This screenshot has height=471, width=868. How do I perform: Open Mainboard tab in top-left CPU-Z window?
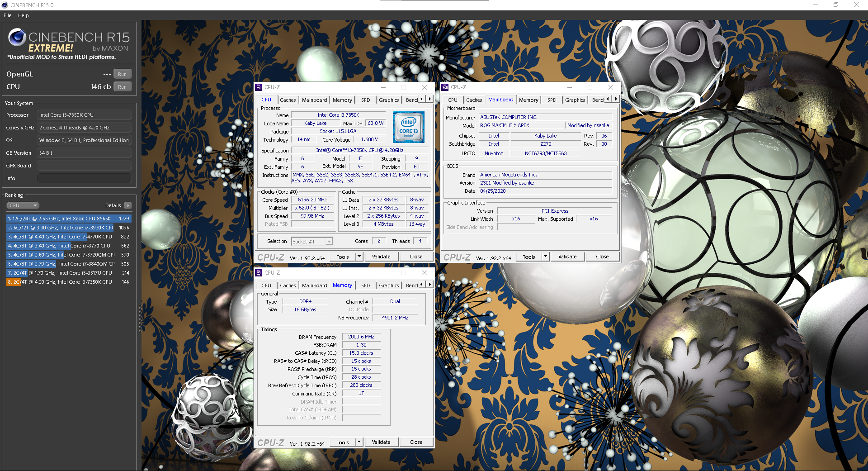coord(315,100)
